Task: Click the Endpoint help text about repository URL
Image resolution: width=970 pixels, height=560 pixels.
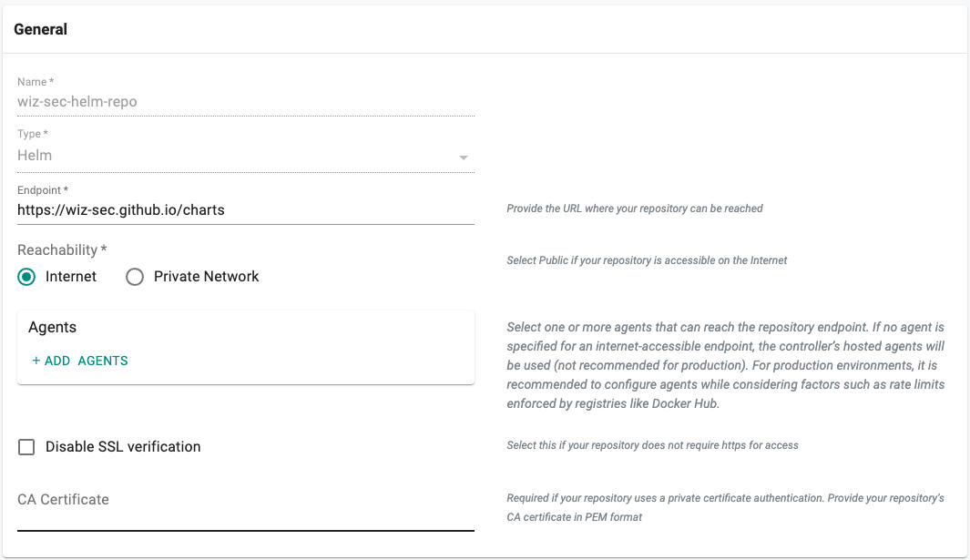Action: click(x=634, y=209)
